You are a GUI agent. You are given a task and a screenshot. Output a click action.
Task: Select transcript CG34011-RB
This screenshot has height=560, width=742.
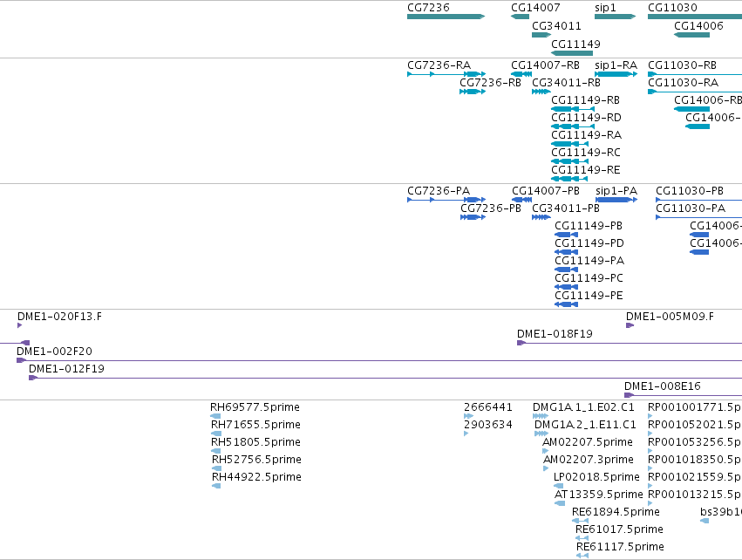(541, 92)
